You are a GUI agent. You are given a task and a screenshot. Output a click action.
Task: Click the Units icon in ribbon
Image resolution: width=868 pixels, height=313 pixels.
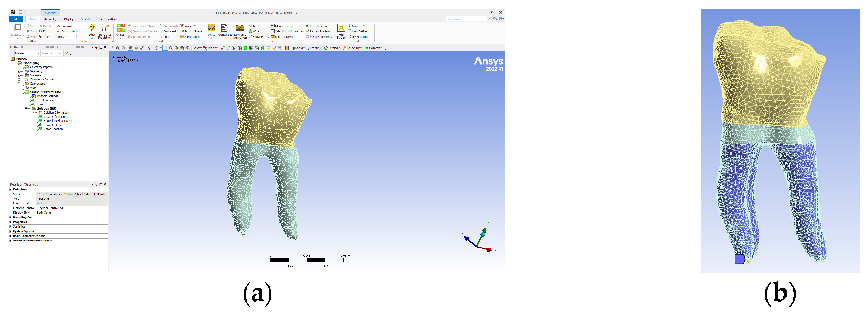coord(211,29)
